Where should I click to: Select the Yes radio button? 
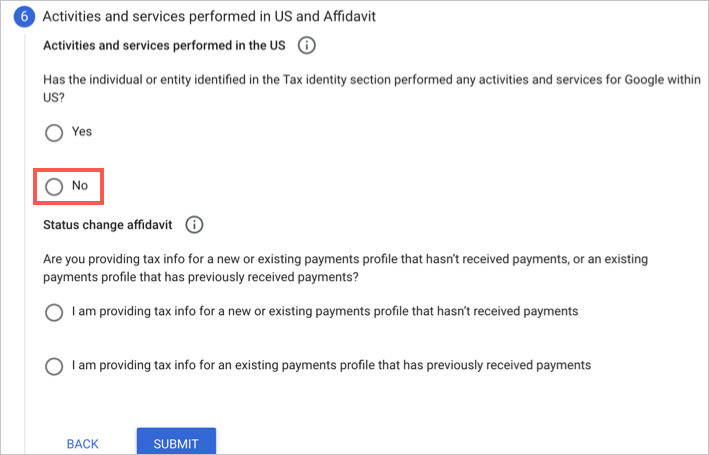click(54, 132)
